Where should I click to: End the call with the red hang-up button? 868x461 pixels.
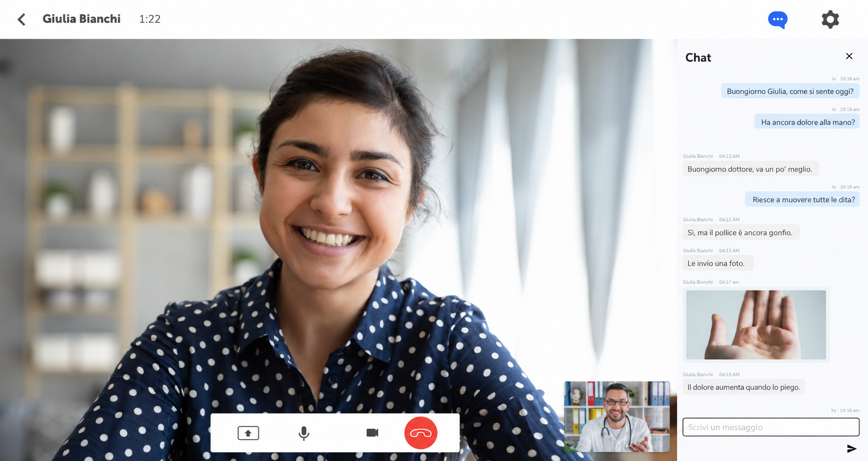(x=421, y=433)
